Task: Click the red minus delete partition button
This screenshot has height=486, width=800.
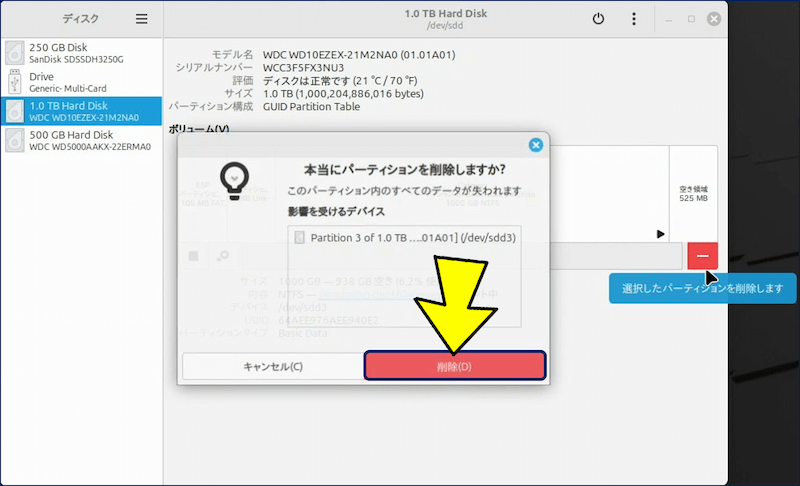Action: point(702,256)
